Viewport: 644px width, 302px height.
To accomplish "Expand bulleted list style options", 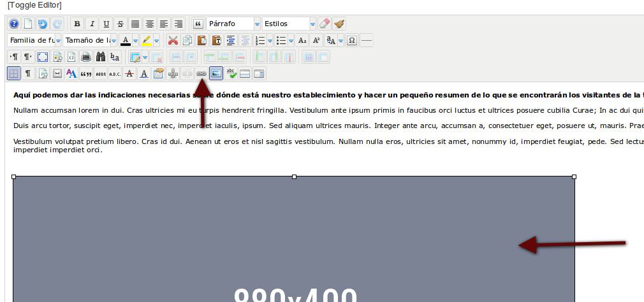I will 291,40.
